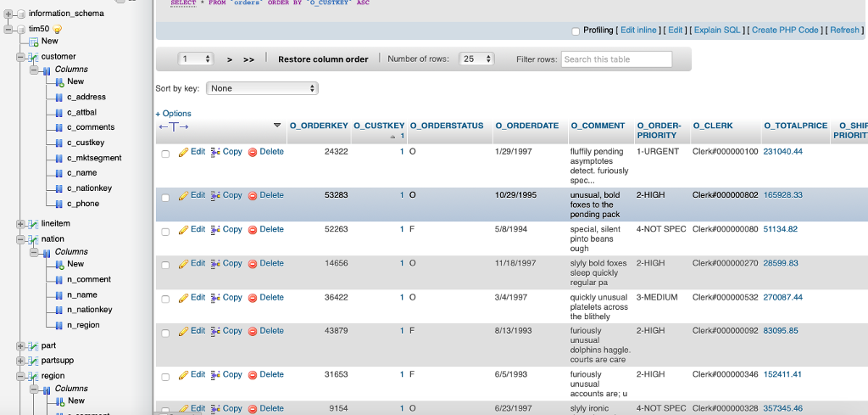The image size is (868, 415).
Task: Click the table icon beside lineitem
Action: click(33, 224)
